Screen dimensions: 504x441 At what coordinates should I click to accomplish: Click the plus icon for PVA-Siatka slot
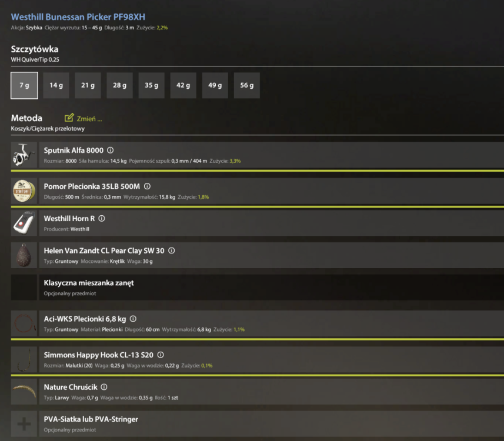24,423
